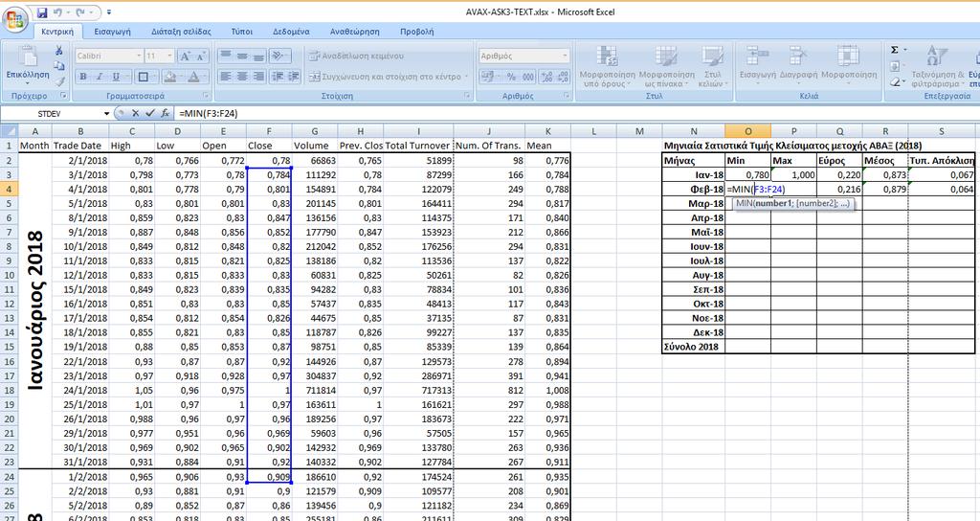This screenshot has height=521, width=980.
Task: Switch to the Διάταξη σελίδας tab
Action: [x=181, y=32]
